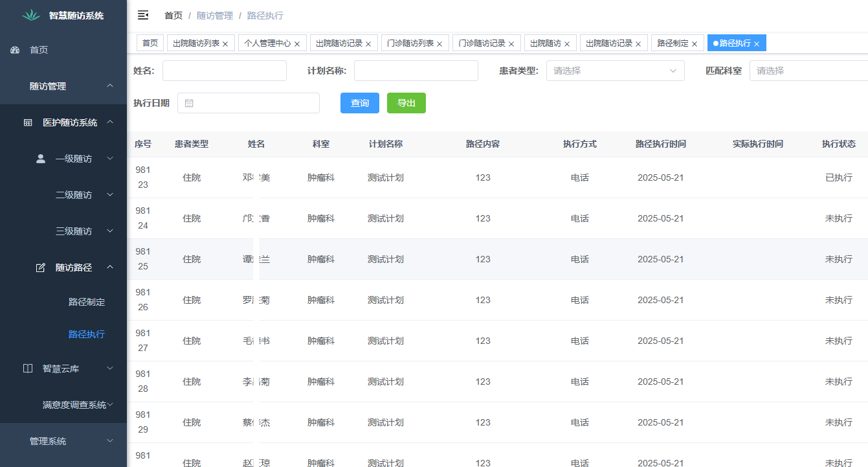Click the leaf logo of 智慧随访系统
Image resolution: width=868 pixels, height=467 pixels.
(30, 14)
